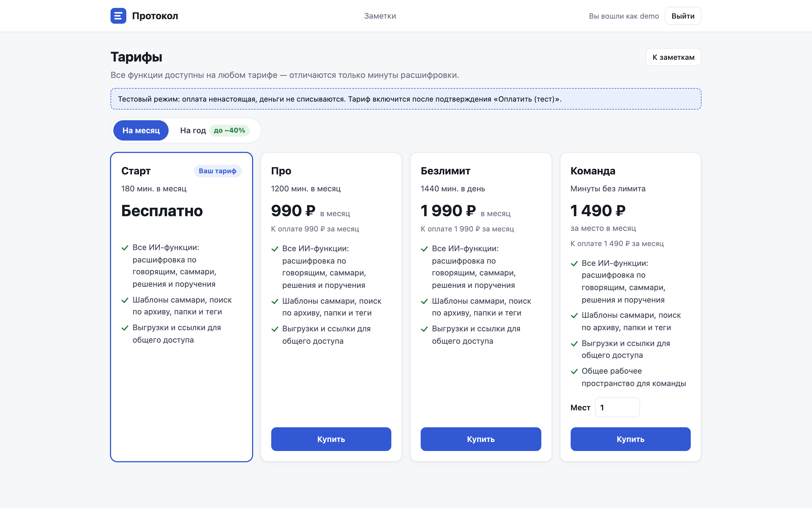Click checkmark beside Шаблоны саммари in Про
812x508 pixels.
[x=275, y=301]
